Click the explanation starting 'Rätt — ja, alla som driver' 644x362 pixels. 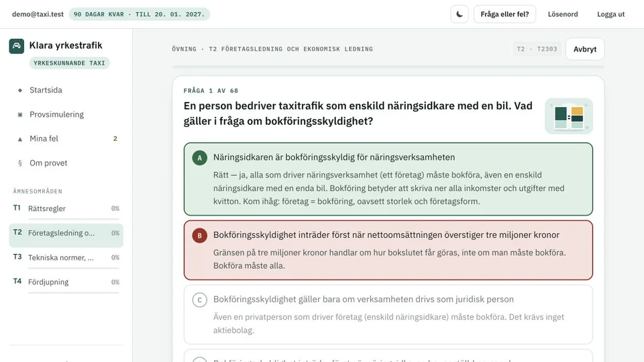pyautogui.click(x=388, y=188)
